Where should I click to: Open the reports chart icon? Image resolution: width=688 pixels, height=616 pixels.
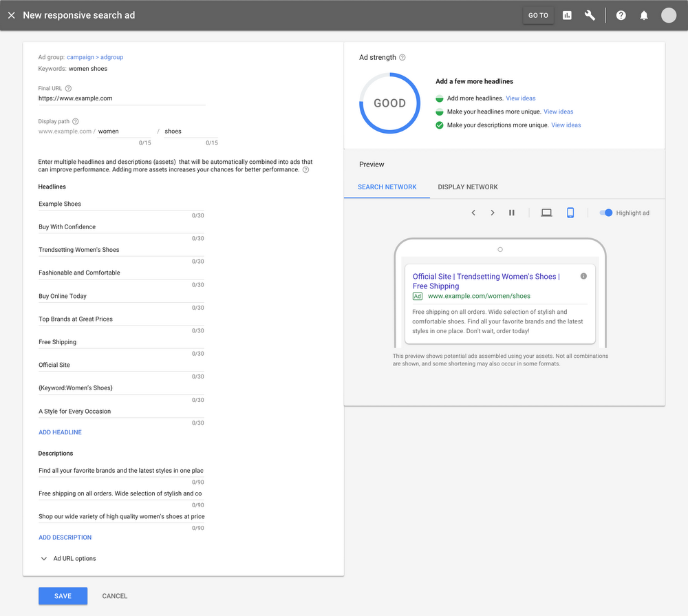click(x=567, y=14)
